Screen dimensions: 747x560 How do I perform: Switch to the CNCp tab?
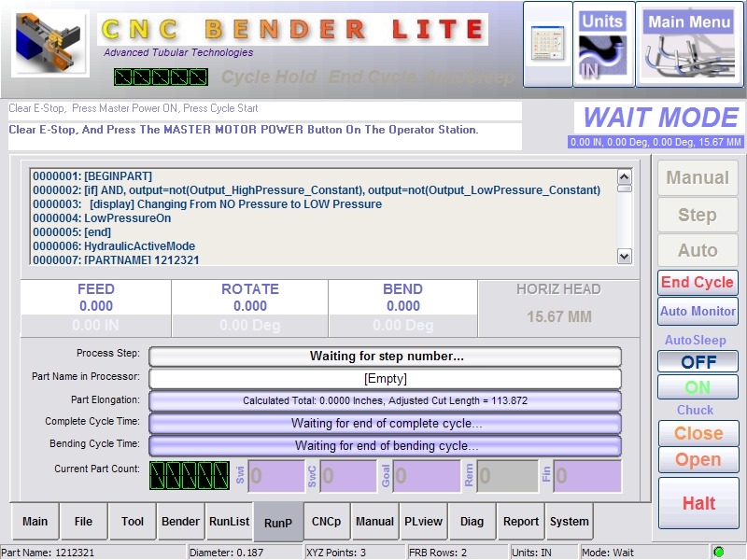[x=327, y=522]
